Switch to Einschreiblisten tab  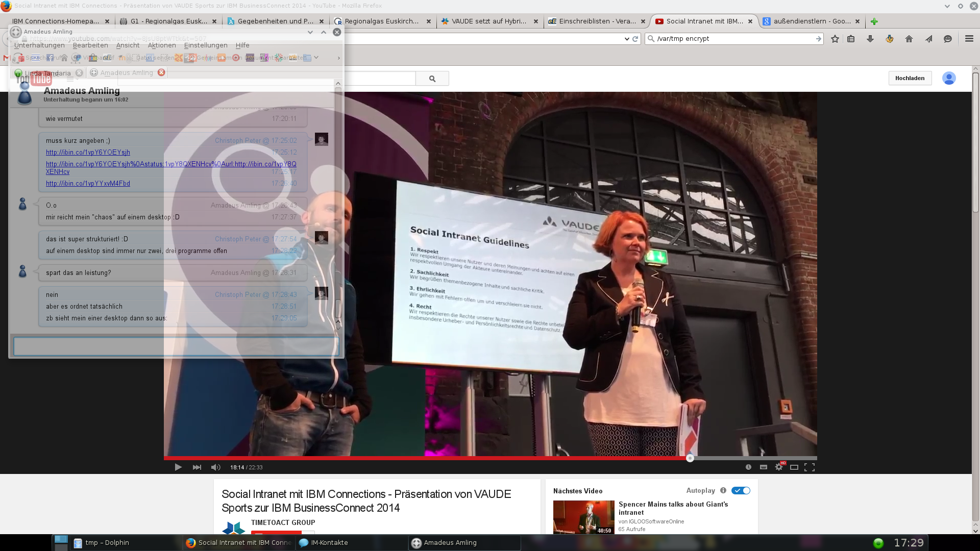pos(597,21)
